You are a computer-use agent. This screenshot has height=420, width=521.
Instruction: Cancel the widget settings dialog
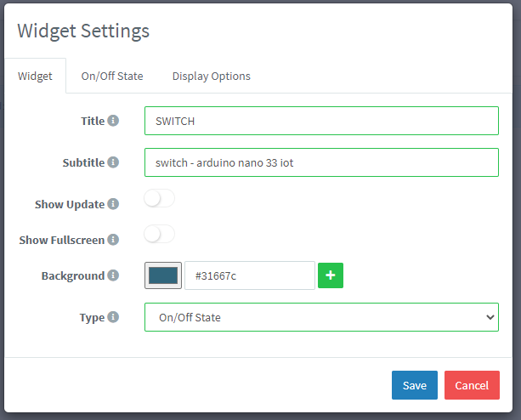(x=472, y=385)
